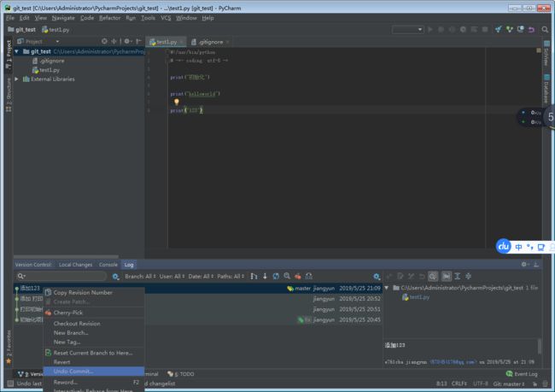Select Undo Commit... in context menu
555x392 pixels.
click(94, 372)
